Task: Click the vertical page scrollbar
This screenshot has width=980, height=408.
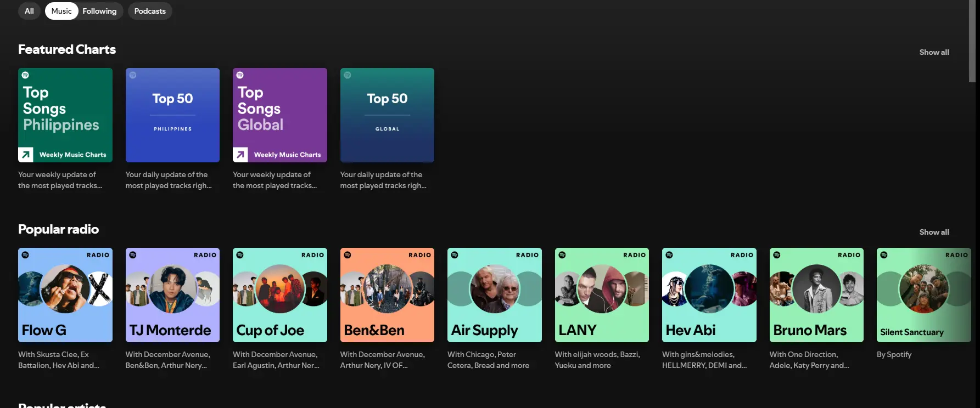Action: tap(972, 41)
